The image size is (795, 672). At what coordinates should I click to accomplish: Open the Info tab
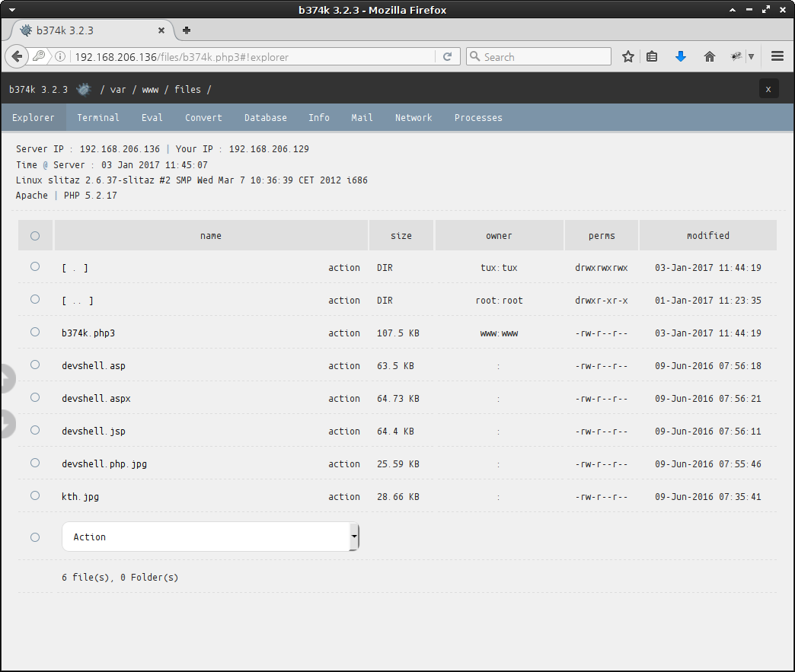point(319,117)
